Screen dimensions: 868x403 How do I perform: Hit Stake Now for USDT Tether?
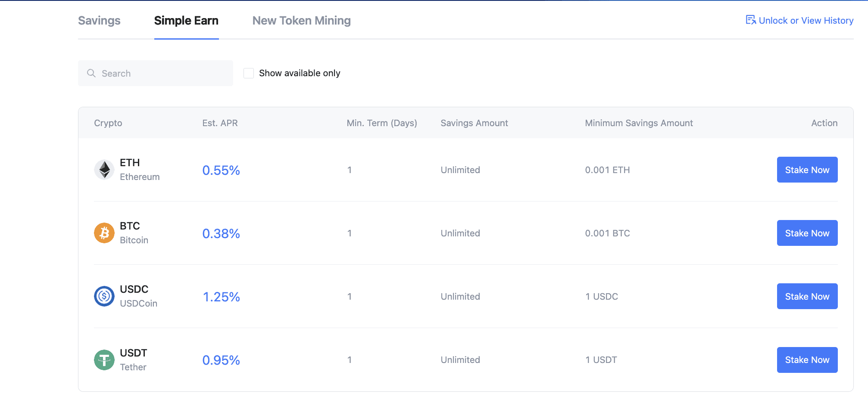[807, 360]
